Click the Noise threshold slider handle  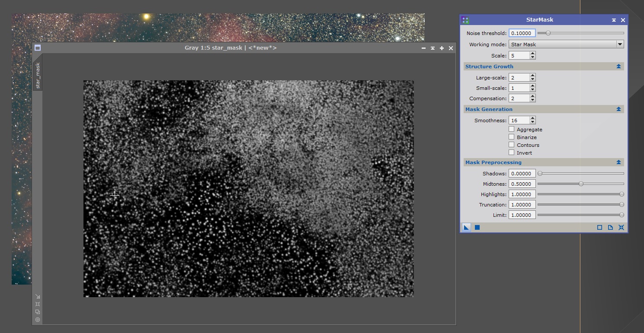548,33
